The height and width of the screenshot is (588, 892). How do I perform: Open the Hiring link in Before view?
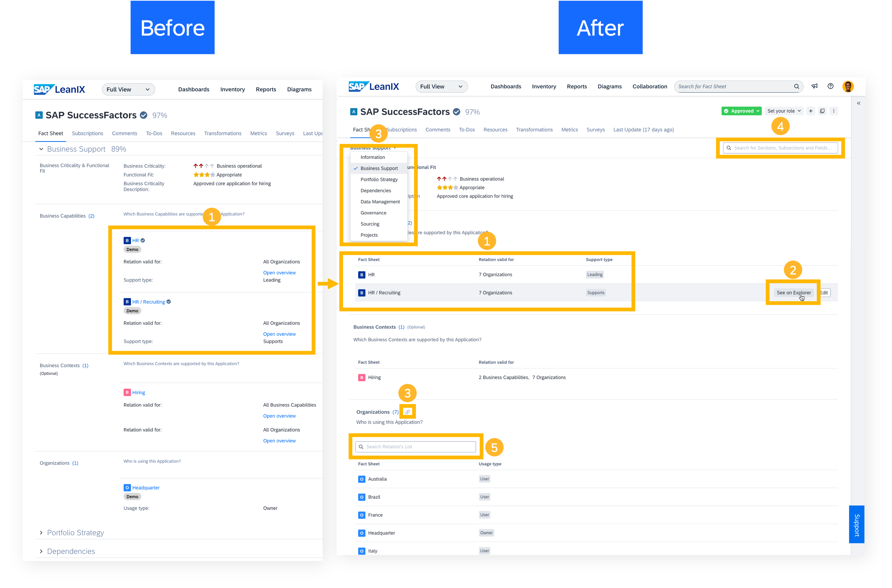[139, 392]
